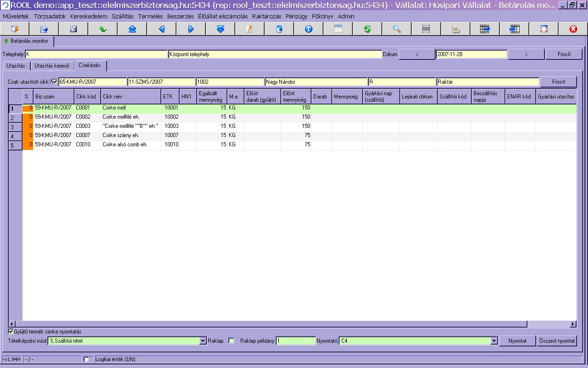
Task: Switch to the 'Utasítás kereső' tab
Action: 52,66
